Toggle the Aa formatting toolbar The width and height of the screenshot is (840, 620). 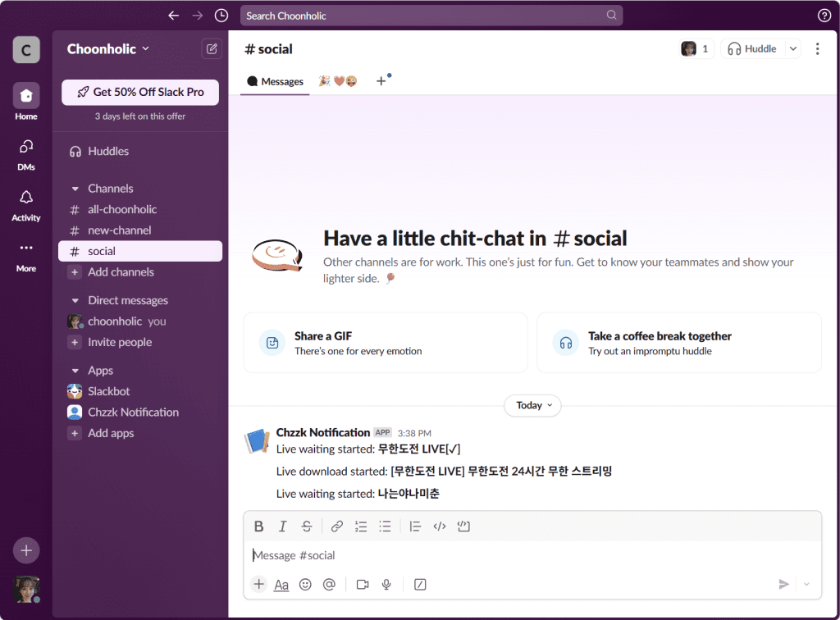click(281, 585)
